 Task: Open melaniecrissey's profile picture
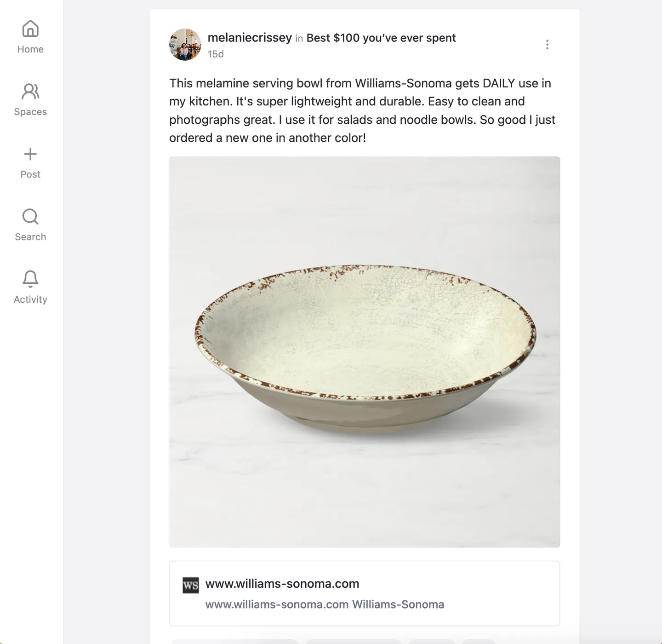(x=185, y=45)
